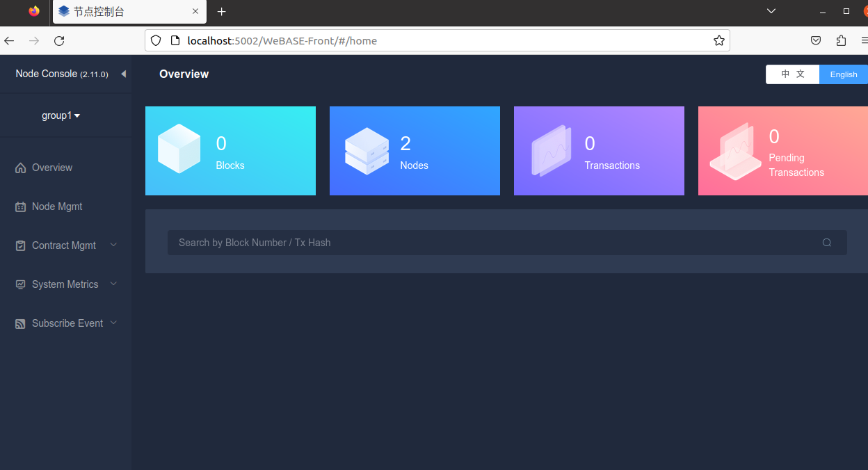868x470 pixels.
Task: Click the Blocks cube icon on blue card
Action: coord(179,148)
